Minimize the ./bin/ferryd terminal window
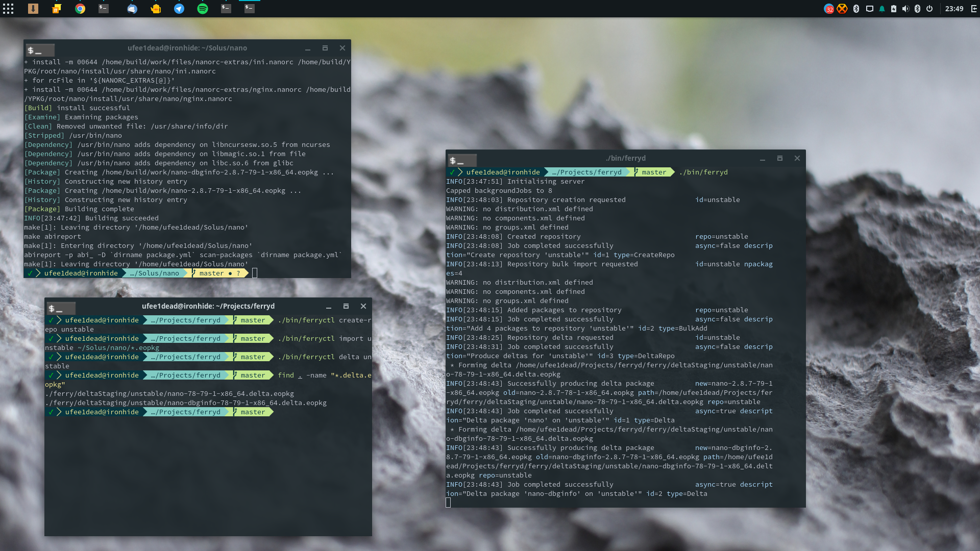 coord(763,158)
